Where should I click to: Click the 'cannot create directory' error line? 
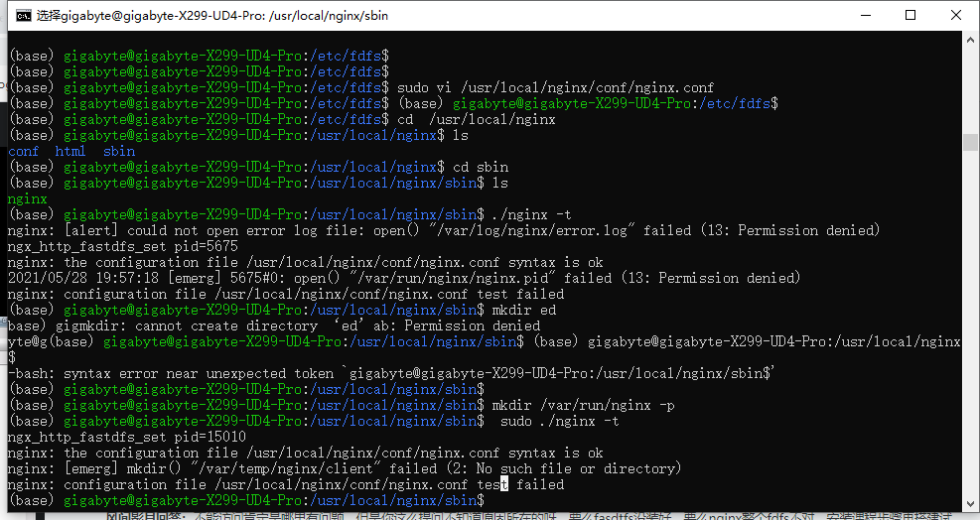[274, 325]
